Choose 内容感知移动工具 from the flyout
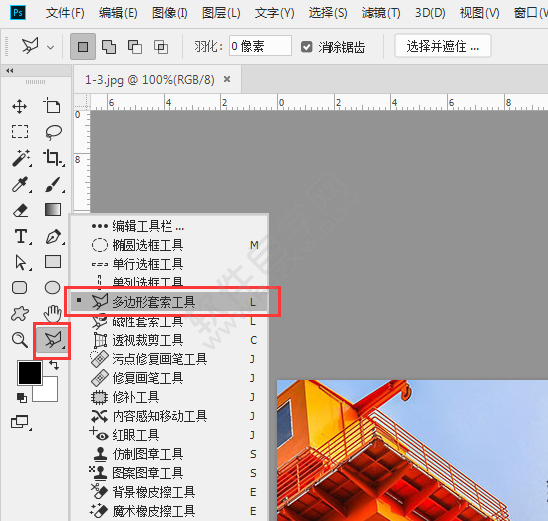Viewport: 548px width, 521px height. coord(169,416)
